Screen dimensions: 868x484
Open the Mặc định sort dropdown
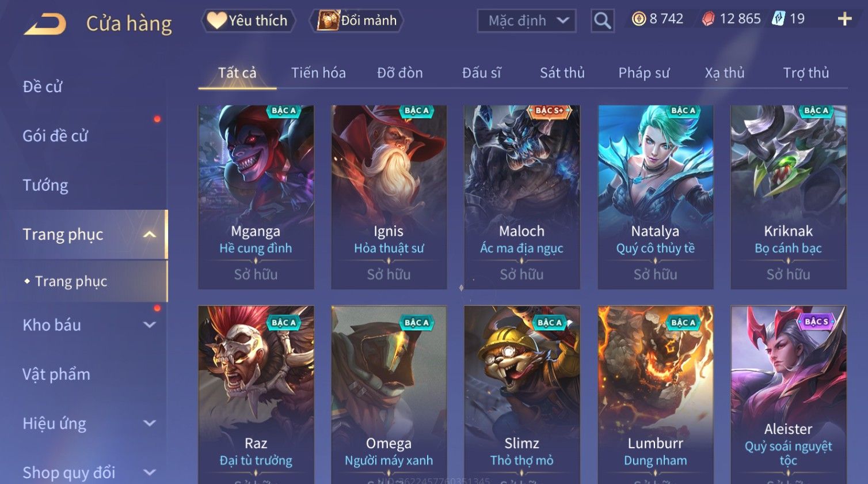point(527,21)
